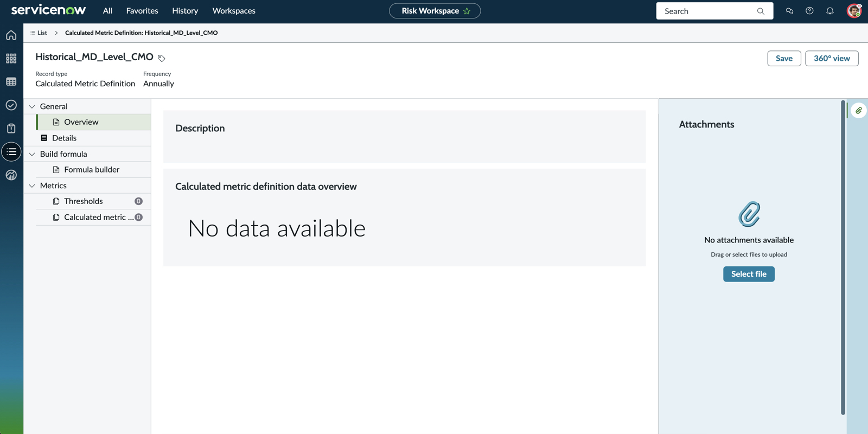Open the help question mark icon

(809, 11)
